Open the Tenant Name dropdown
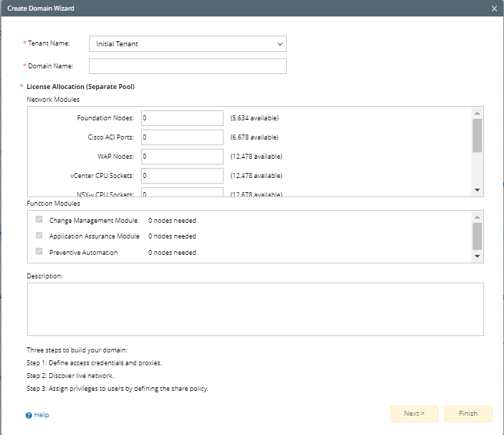The image size is (504, 435). point(187,44)
